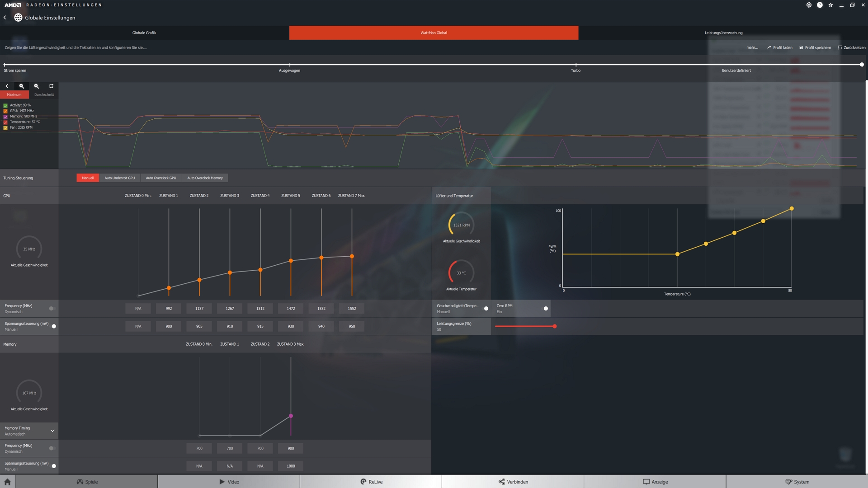Show Maximum values in the graph legend
The image size is (868, 488).
(x=14, y=94)
